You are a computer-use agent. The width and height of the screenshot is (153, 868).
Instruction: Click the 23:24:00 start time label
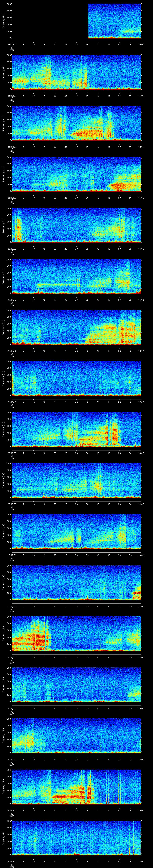(x=12, y=810)
